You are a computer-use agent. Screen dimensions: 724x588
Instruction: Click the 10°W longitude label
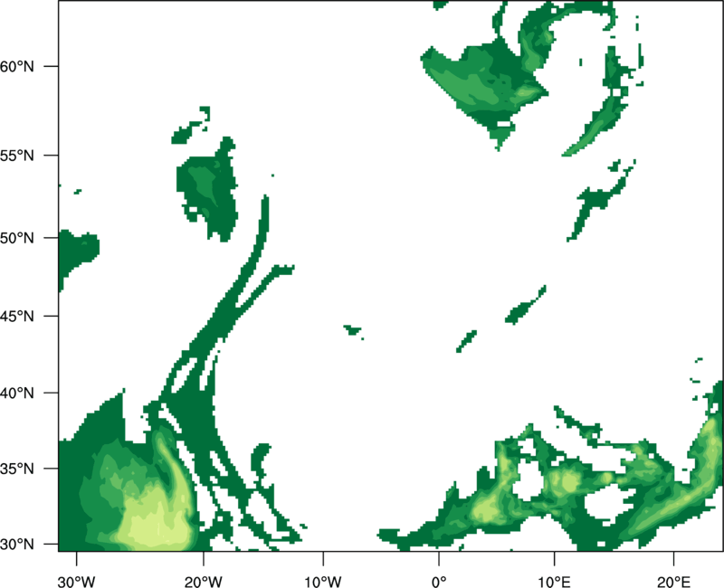(323, 582)
